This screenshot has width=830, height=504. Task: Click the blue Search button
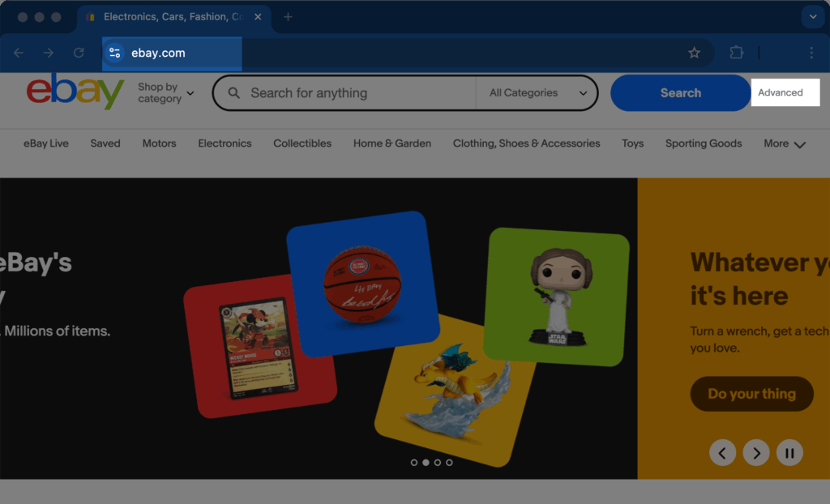pos(680,93)
